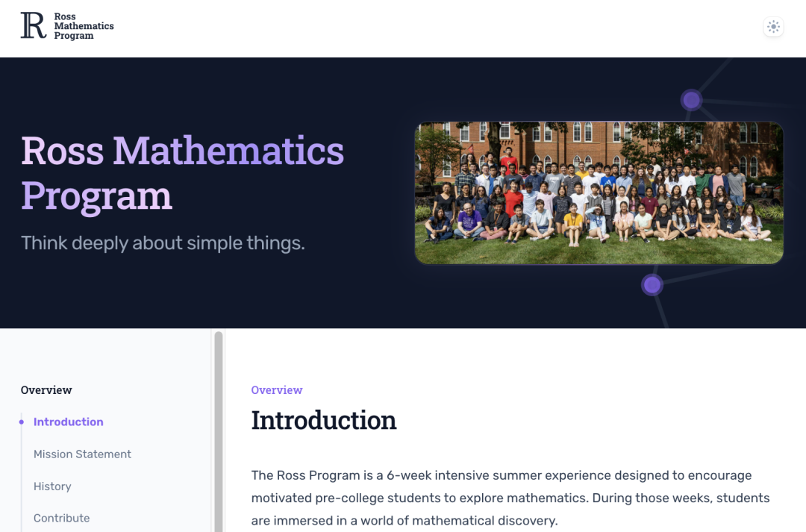
Task: Click the tagline "Think deeply about simple things."
Action: pyautogui.click(x=163, y=242)
